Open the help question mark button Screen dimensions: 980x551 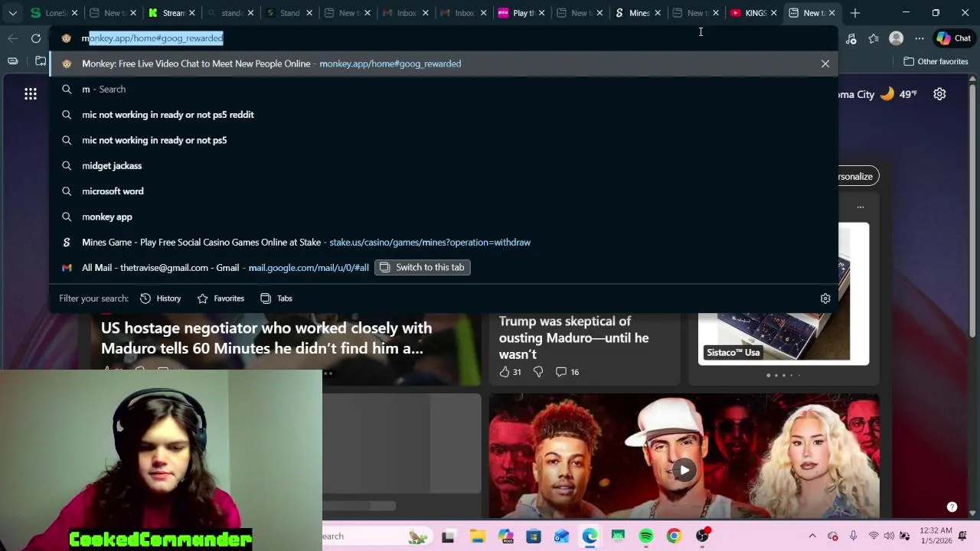(952, 507)
